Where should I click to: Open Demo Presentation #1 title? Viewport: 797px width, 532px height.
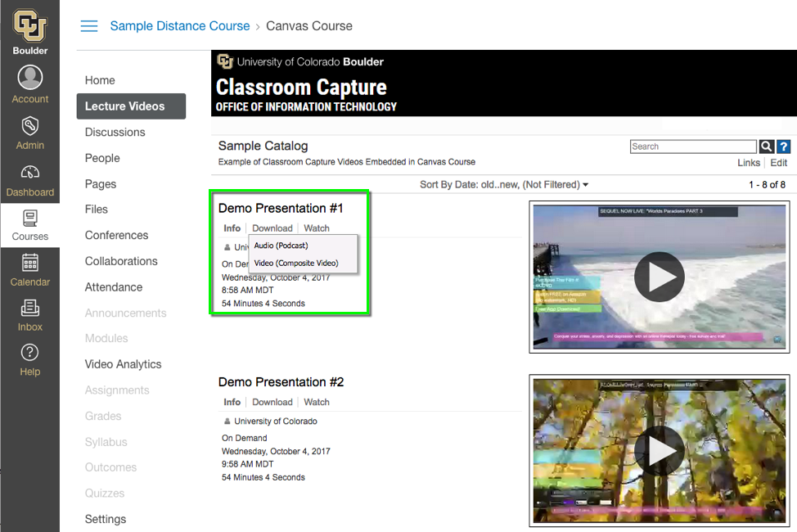point(281,208)
